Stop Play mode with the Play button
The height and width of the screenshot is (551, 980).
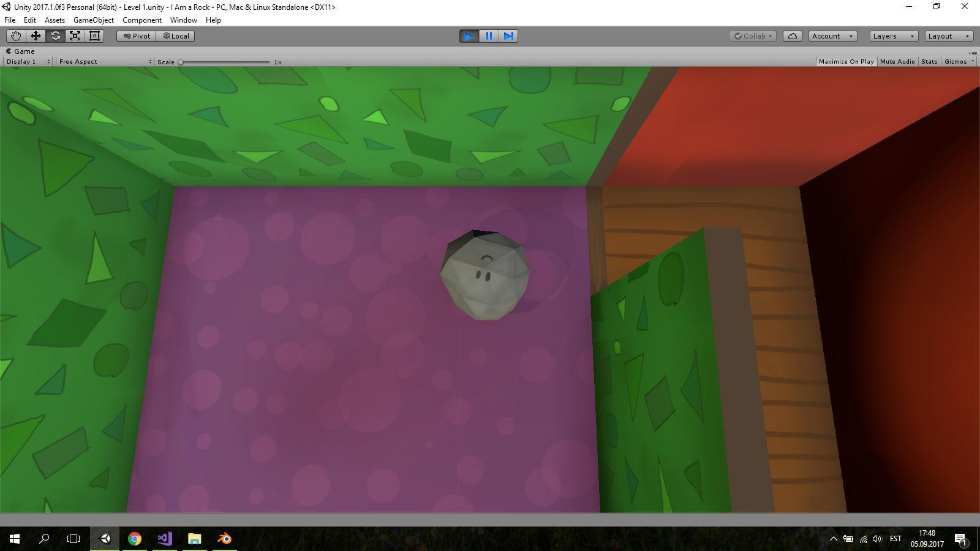[469, 36]
